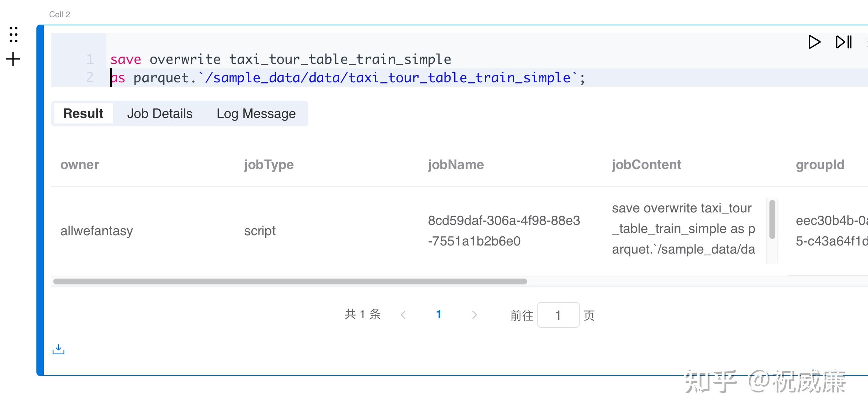Switch to the Job Details tab
Image resolution: width=868 pixels, height=416 pixels.
pos(160,114)
